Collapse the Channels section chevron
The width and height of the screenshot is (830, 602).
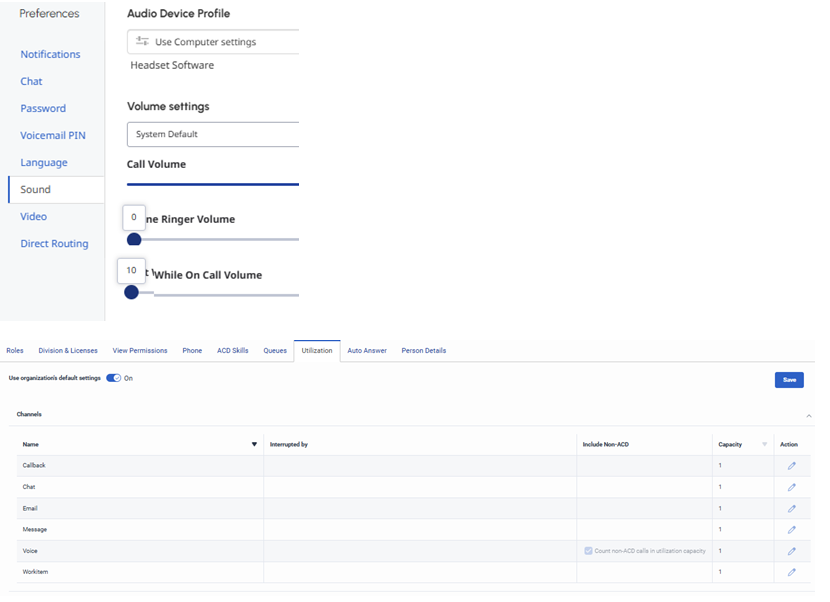[x=809, y=415]
